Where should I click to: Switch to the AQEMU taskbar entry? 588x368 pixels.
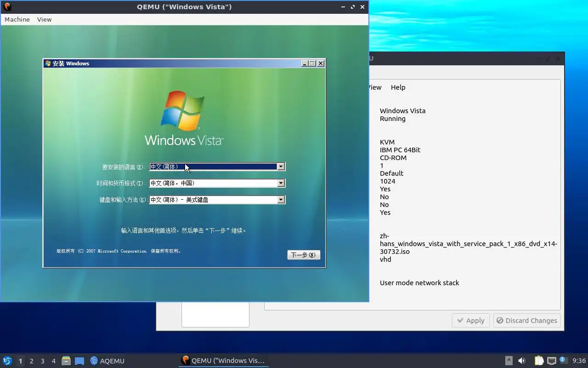click(x=107, y=361)
